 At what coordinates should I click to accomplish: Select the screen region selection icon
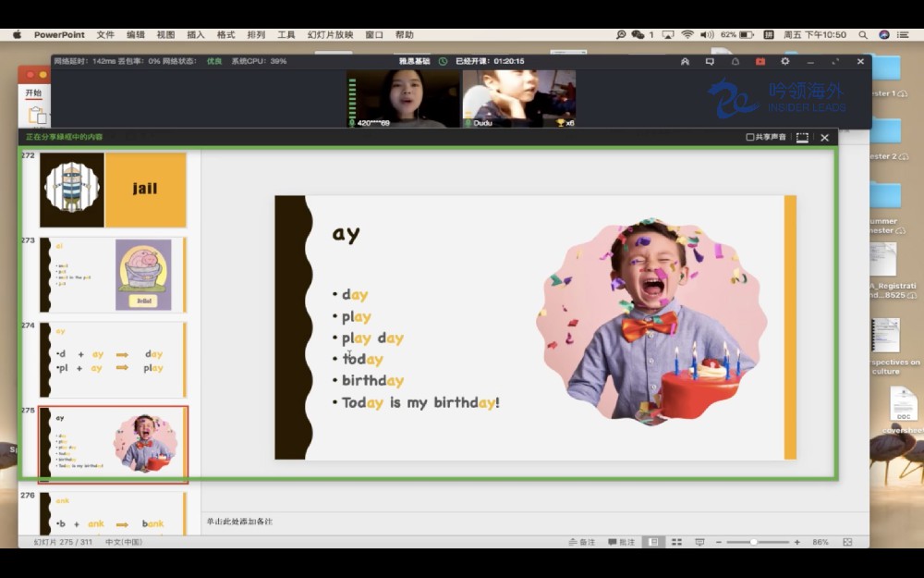[x=802, y=137]
